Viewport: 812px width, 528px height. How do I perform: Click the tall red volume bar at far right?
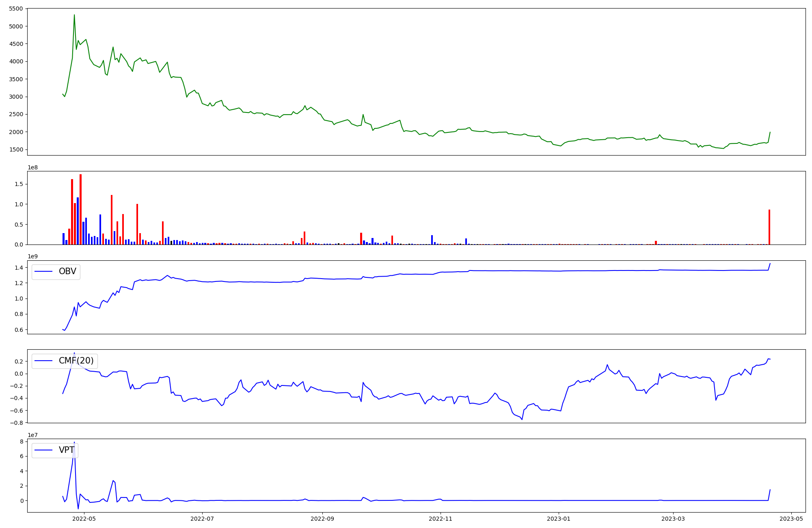769,227
